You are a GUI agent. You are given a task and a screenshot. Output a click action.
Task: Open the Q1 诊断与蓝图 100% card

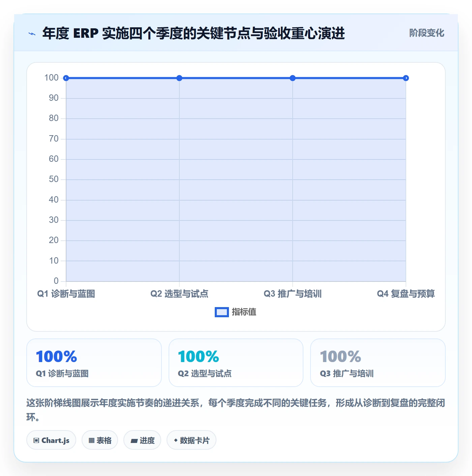click(94, 363)
